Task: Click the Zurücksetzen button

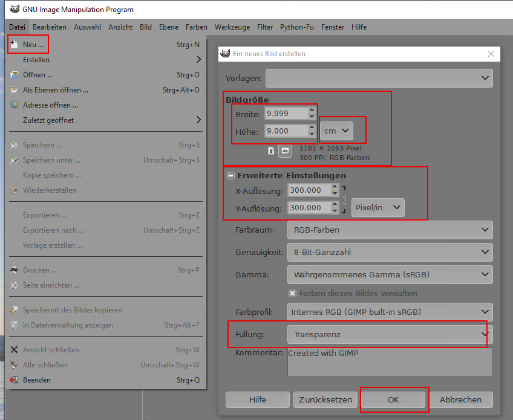Action: [x=325, y=399]
